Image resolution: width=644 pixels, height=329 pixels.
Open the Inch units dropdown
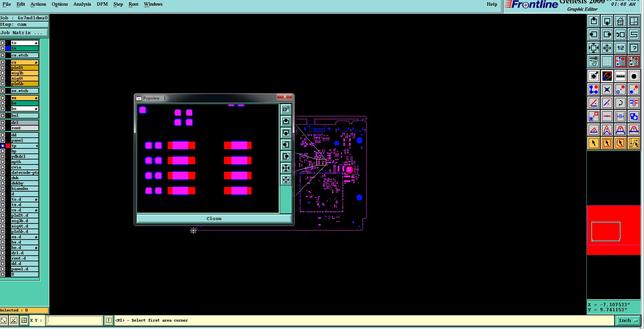pyautogui.click(x=628, y=320)
